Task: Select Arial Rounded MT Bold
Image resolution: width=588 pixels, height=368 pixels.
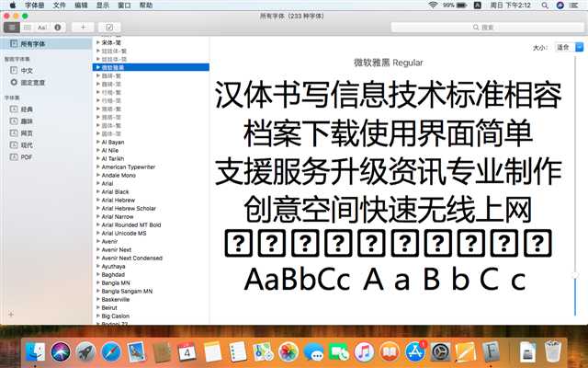Action: pyautogui.click(x=151, y=224)
